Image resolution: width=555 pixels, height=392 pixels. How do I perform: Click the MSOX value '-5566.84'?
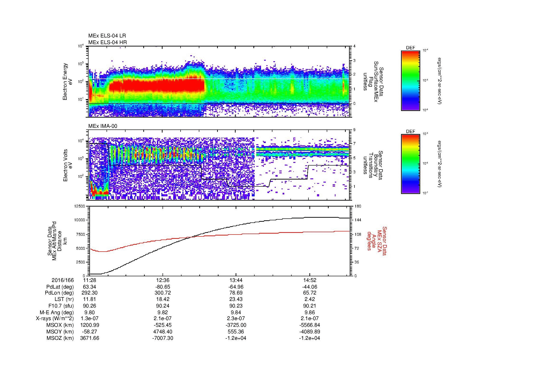tap(310, 325)
